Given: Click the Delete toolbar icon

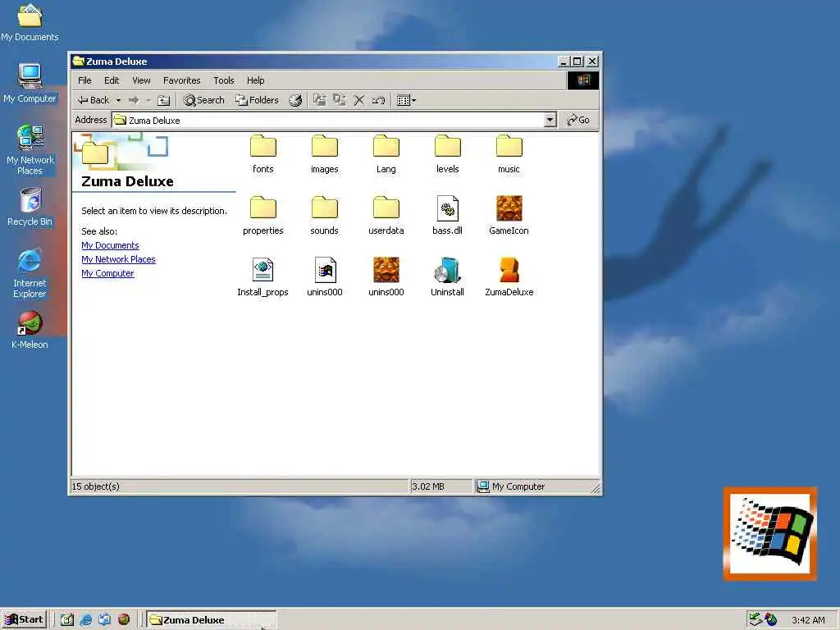Looking at the screenshot, I should (359, 100).
